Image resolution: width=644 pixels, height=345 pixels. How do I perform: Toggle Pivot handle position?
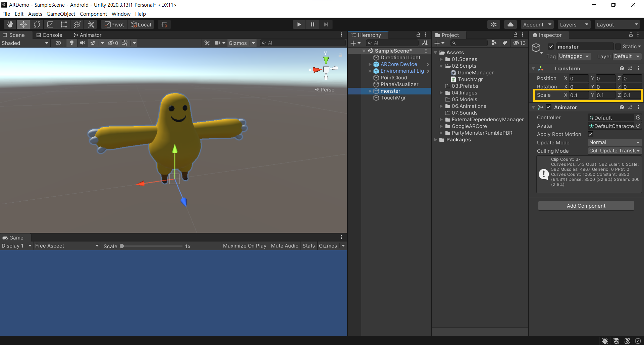click(x=114, y=24)
